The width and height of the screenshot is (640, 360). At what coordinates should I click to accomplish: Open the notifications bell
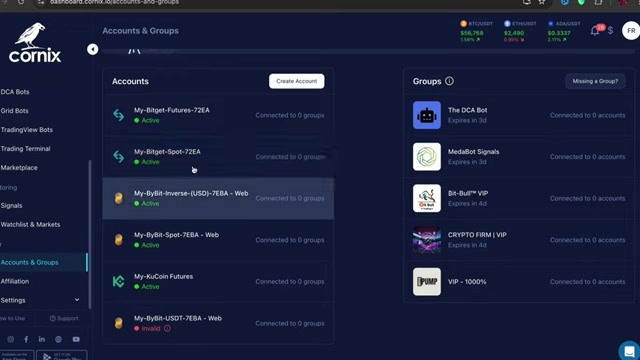click(595, 31)
